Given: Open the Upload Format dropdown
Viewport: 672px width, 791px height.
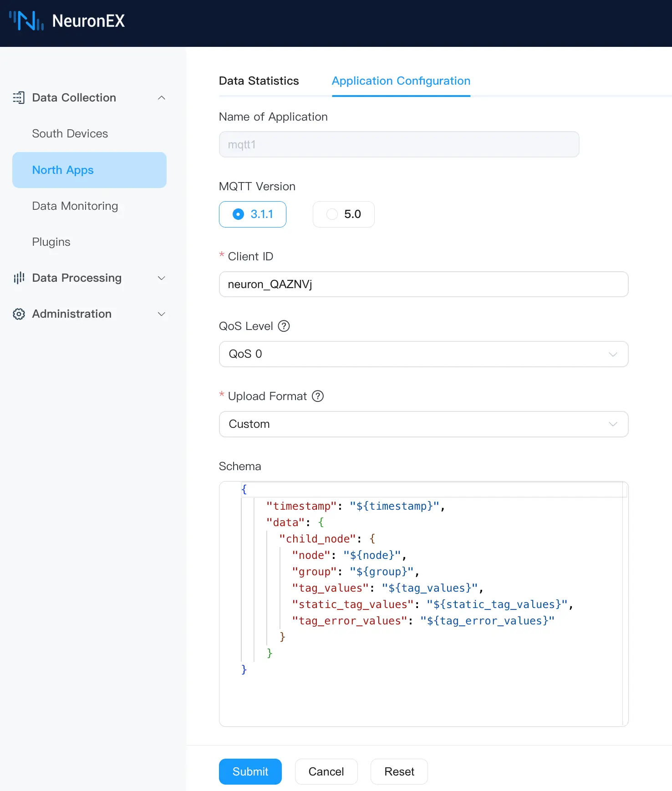Looking at the screenshot, I should click(x=423, y=424).
